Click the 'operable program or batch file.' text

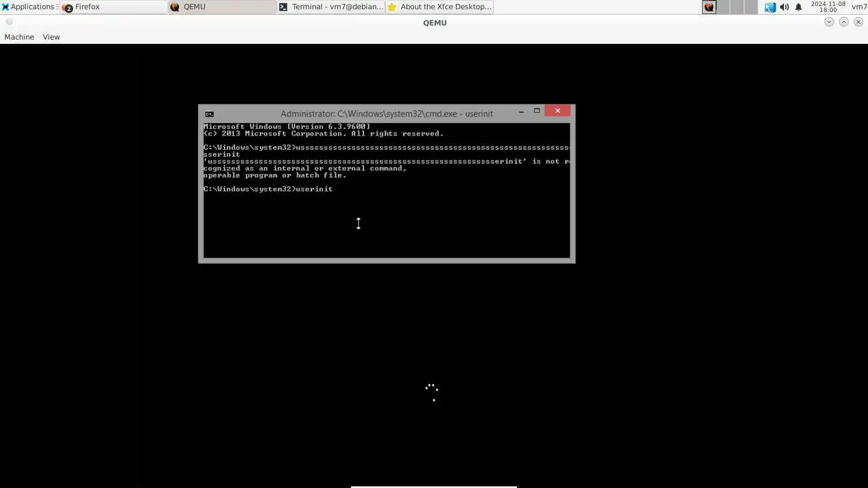[275, 175]
